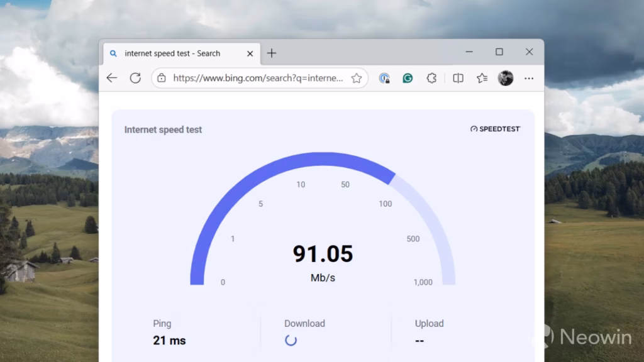Open the Extensions puzzle menu
This screenshot has height=362, width=644.
tap(431, 78)
